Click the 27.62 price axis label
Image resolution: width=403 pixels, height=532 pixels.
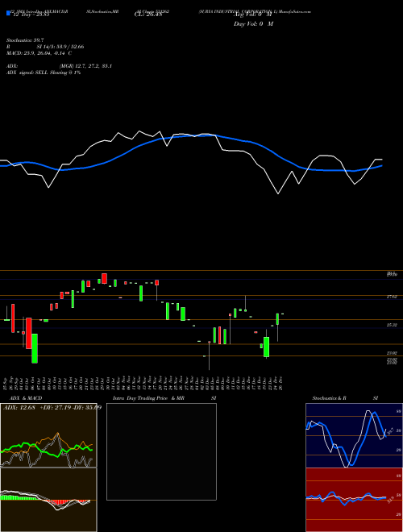click(x=392, y=297)
